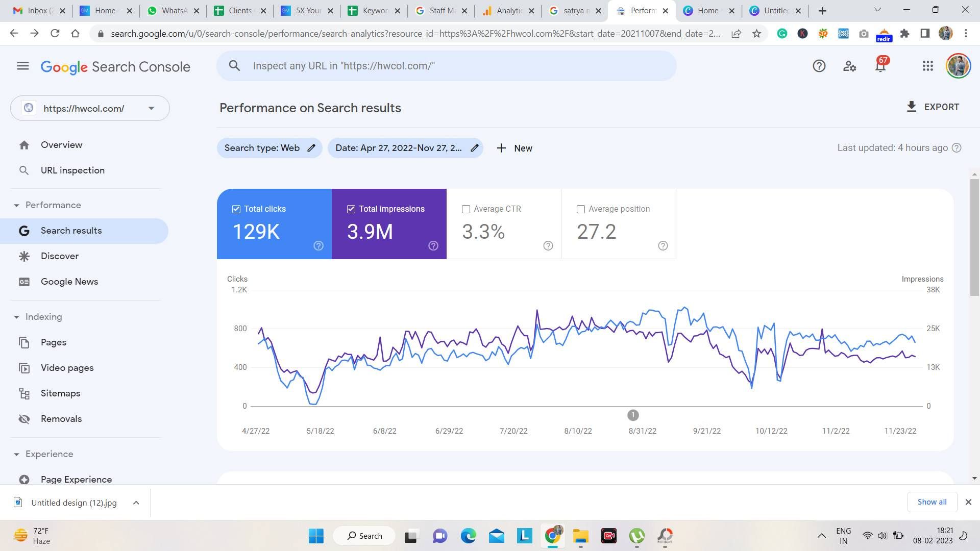Image resolution: width=980 pixels, height=551 pixels.
Task: Toggle Total impressions checkbox
Action: pos(351,209)
